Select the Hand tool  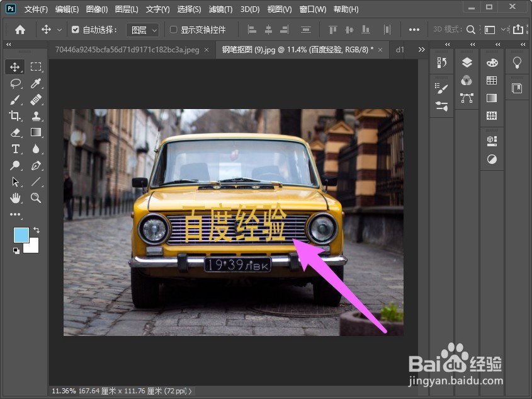(15, 198)
